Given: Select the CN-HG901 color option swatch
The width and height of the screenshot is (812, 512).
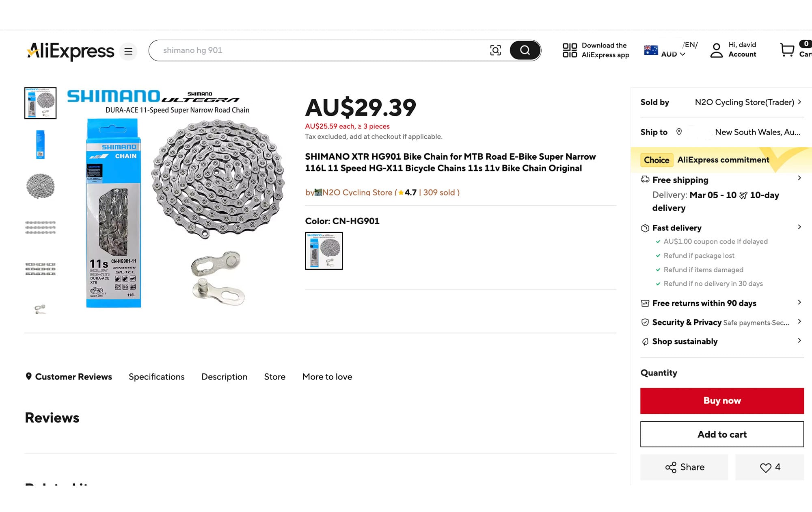Looking at the screenshot, I should pos(324,251).
